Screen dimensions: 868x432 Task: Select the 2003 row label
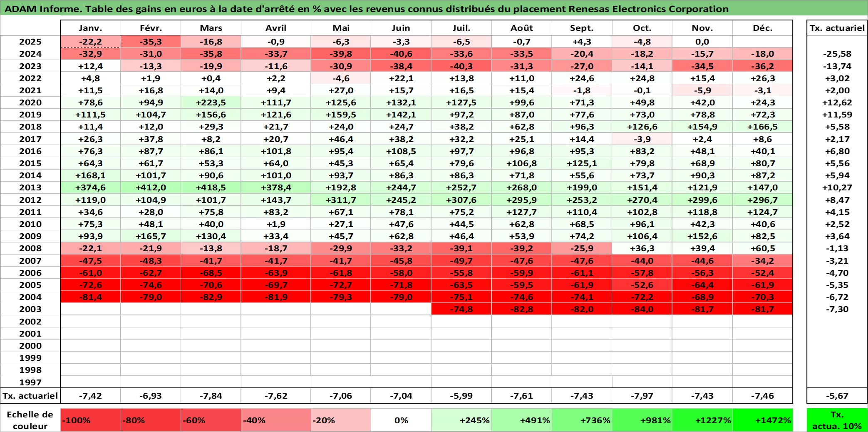click(30, 309)
